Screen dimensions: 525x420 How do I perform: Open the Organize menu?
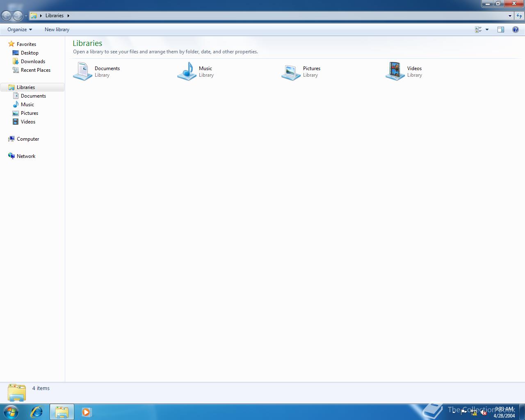[20, 30]
